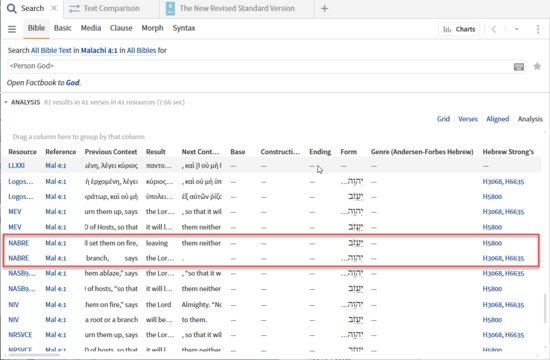This screenshot has height=360, width=550.
Task: Go back with the left arrow
Action: [494, 29]
